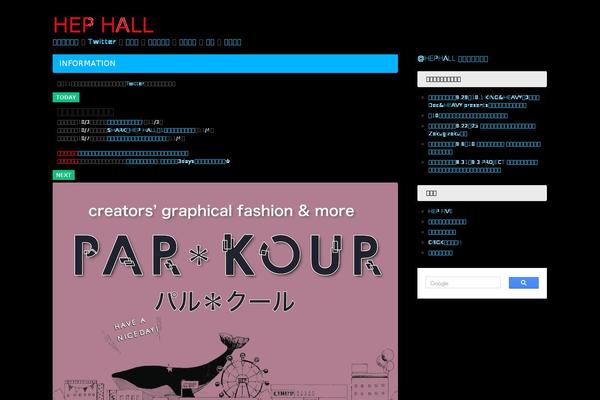Open the notice link mentioning 3days
The height and width of the screenshot is (400, 600).
pyautogui.click(x=178, y=162)
